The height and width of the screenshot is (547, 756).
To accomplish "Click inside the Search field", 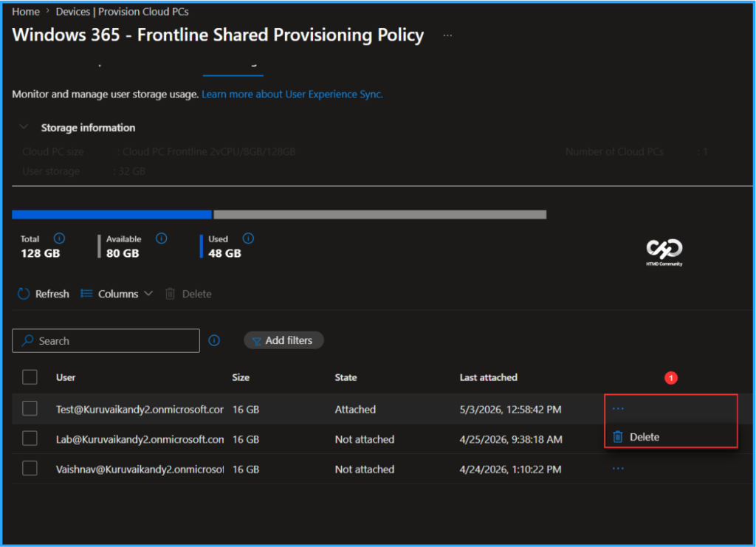I will point(106,341).
